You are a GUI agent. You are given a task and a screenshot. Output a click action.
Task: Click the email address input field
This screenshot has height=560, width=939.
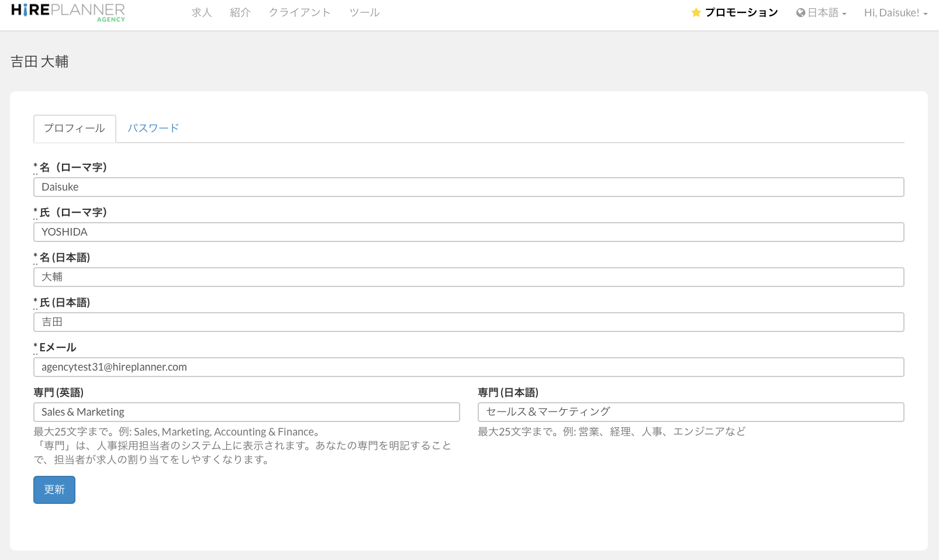(468, 367)
